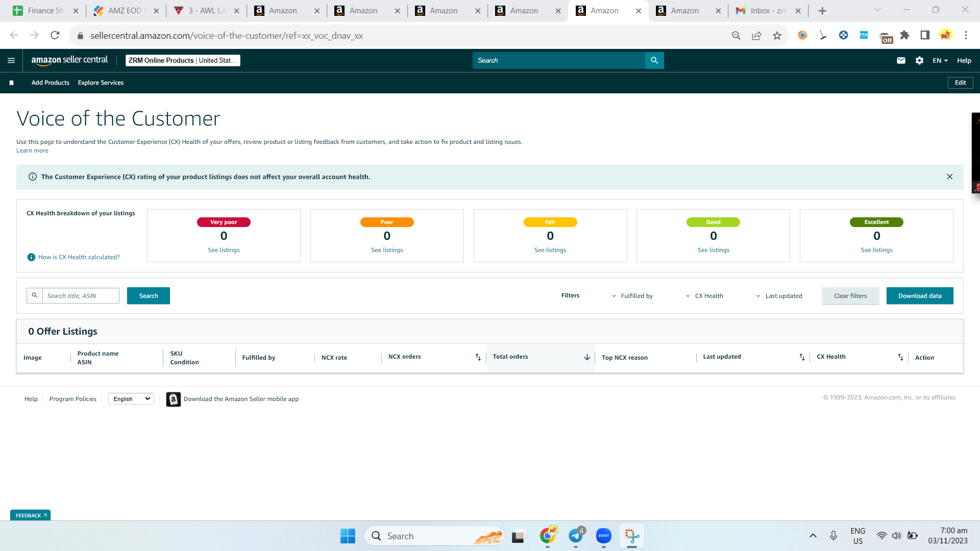This screenshot has height=551, width=980.
Task: Click the Download data button
Action: (x=920, y=296)
